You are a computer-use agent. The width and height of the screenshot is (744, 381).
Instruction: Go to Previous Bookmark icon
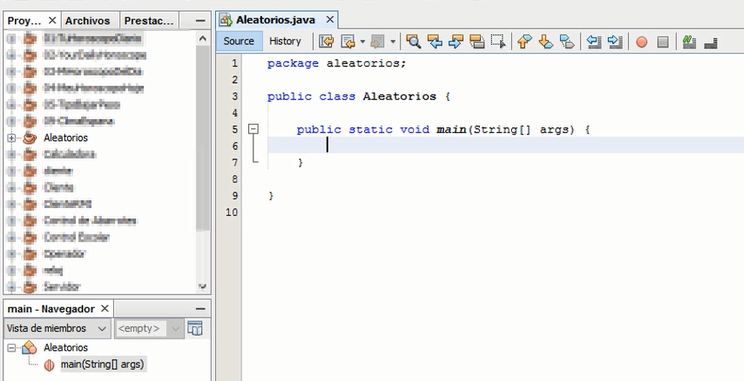(524, 42)
